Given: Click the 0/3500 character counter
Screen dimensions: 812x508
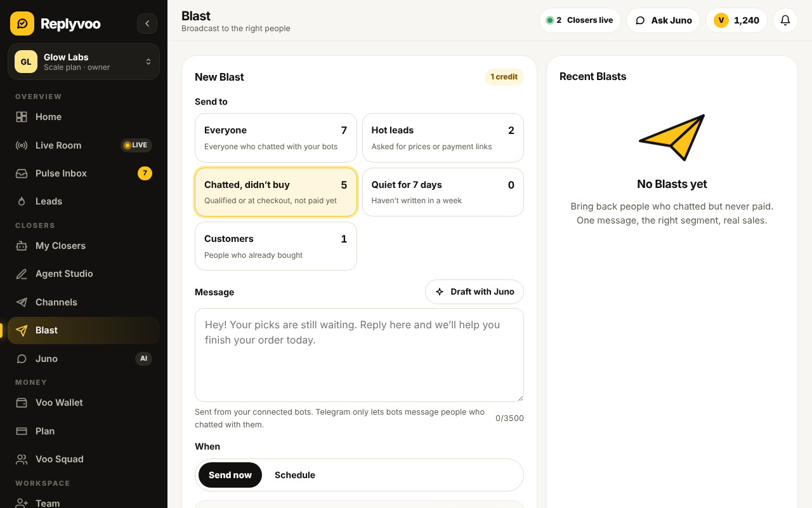Looking at the screenshot, I should (509, 418).
